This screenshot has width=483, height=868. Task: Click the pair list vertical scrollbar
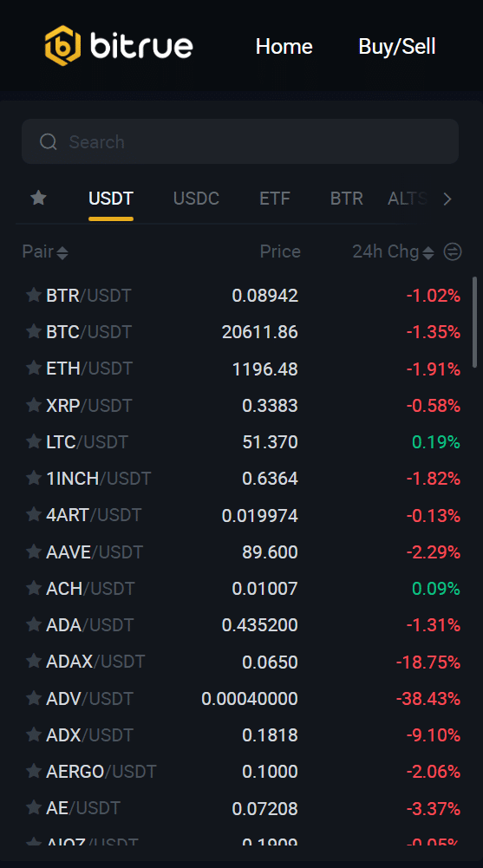click(474, 323)
